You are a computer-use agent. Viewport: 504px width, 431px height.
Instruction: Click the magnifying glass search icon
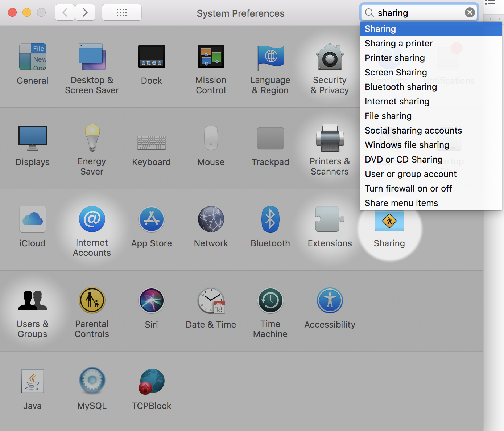click(x=369, y=13)
